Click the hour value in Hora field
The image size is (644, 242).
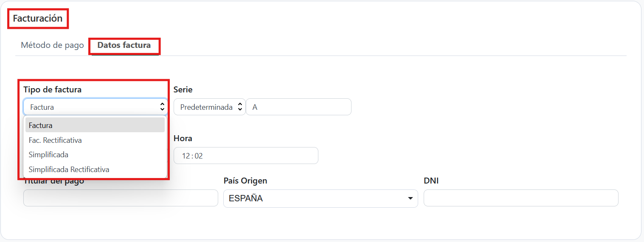186,156
